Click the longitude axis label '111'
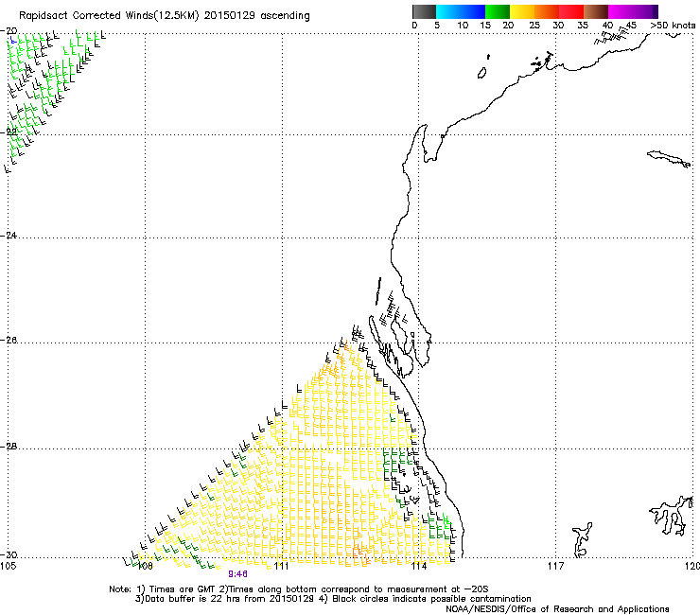The width and height of the screenshot is (700, 615). click(281, 567)
